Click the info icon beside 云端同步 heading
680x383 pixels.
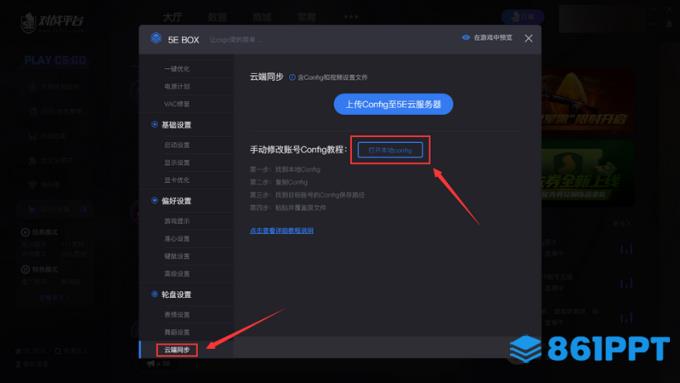pyautogui.click(x=292, y=77)
